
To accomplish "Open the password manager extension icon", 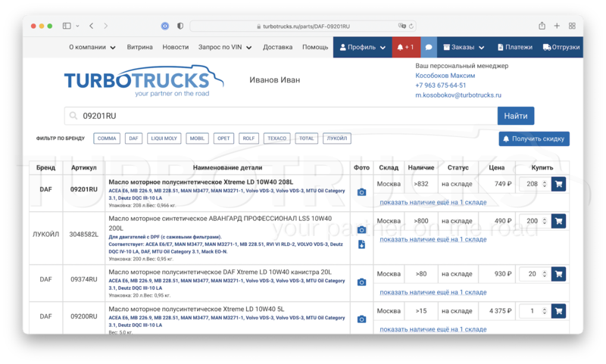I will pyautogui.click(x=165, y=26).
